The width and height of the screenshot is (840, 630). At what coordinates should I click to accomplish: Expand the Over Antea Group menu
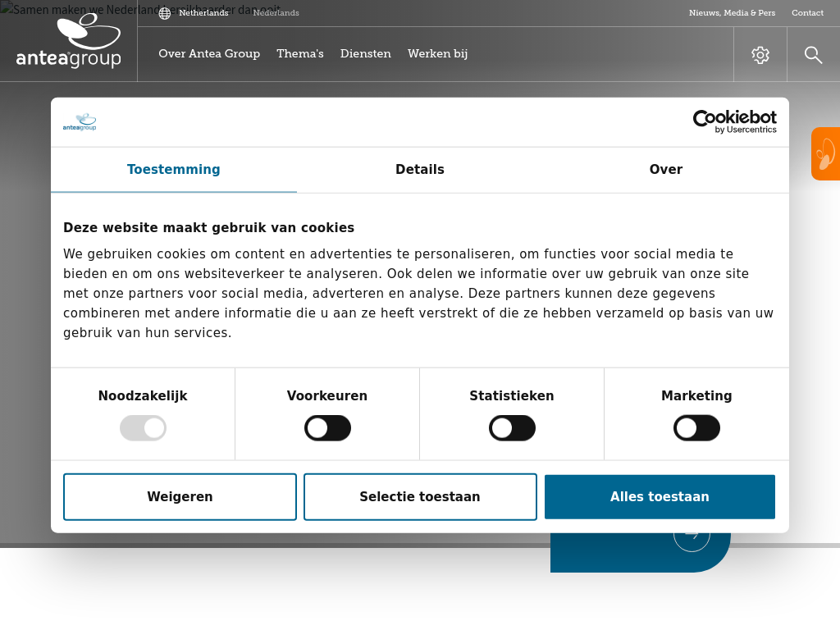(209, 54)
